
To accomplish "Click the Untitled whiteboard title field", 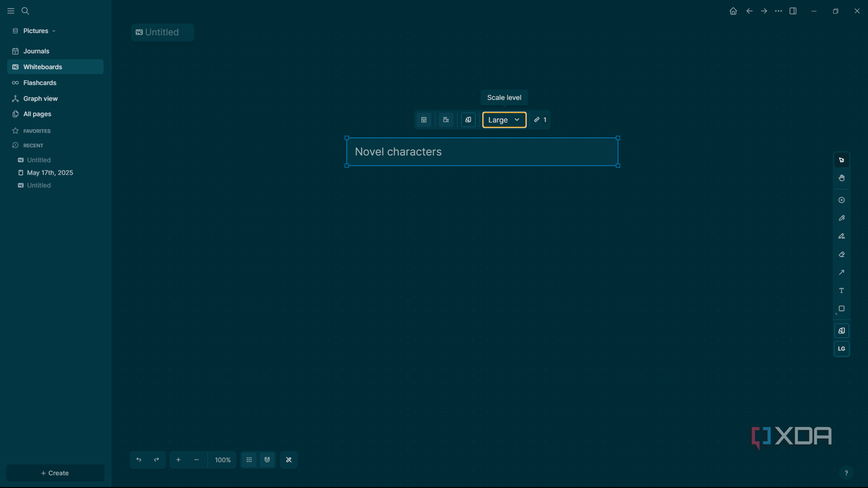I will pos(162,32).
